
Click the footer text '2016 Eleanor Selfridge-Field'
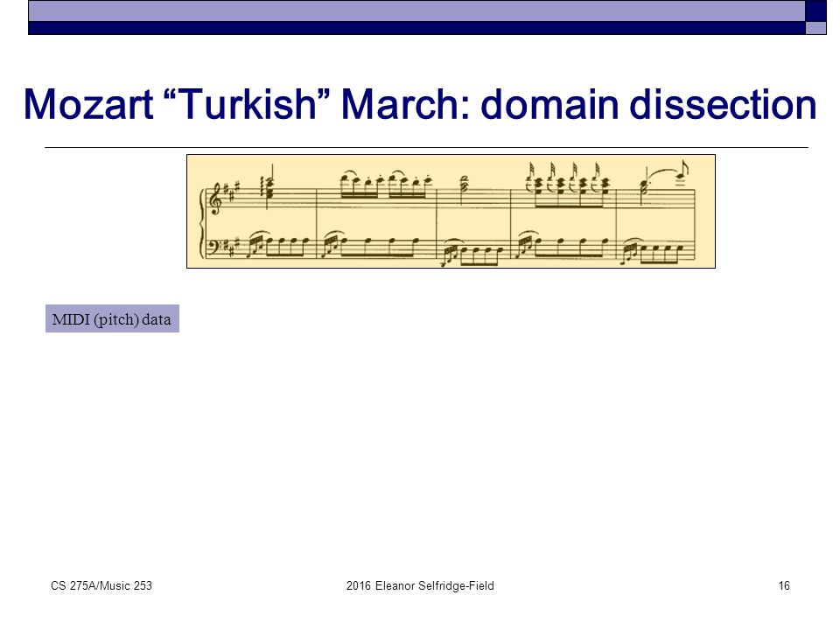point(420,585)
